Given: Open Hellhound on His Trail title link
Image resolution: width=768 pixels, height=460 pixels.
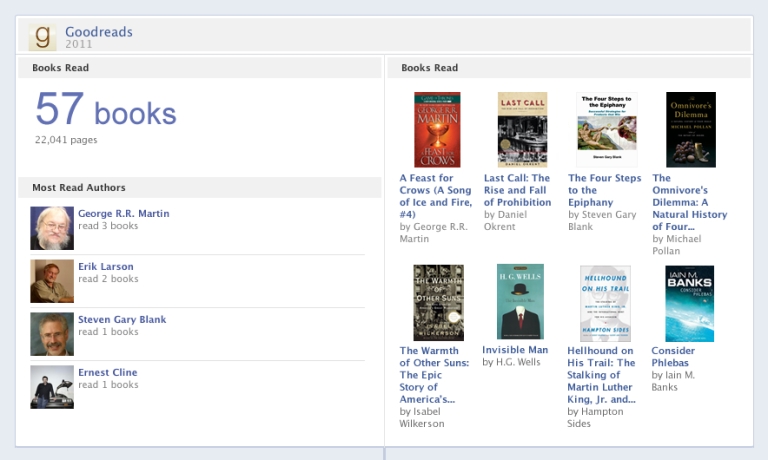Looking at the screenshot, I should click(x=601, y=375).
